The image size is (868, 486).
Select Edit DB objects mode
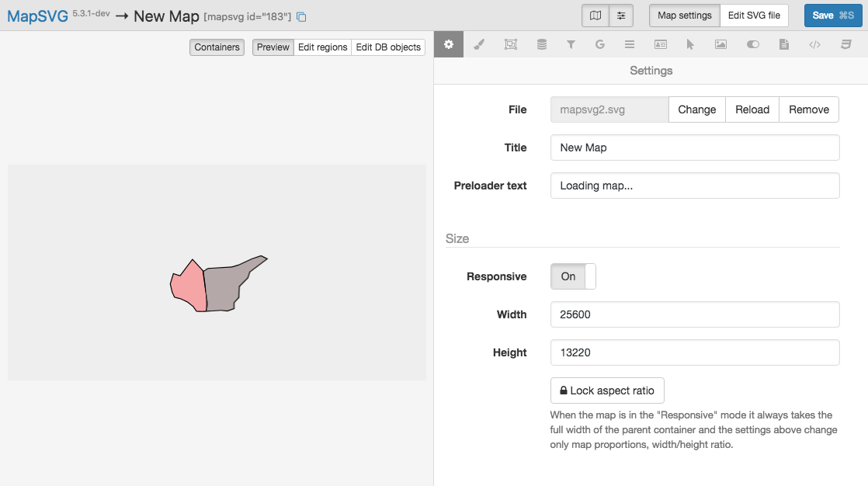pos(388,47)
